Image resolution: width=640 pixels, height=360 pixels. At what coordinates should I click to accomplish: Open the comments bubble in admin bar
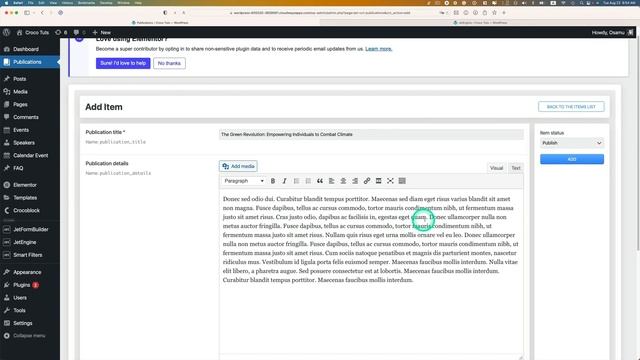(x=79, y=32)
